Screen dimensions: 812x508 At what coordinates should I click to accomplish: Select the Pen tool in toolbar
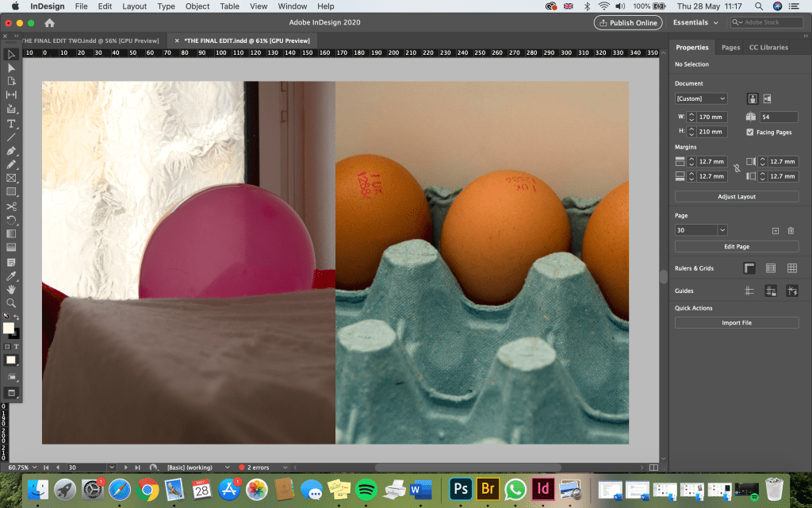(x=11, y=151)
